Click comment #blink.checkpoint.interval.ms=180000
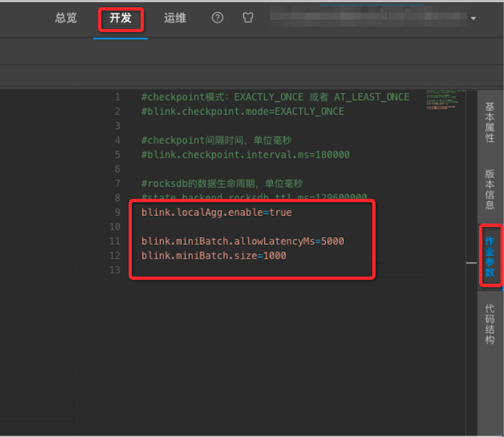Image resolution: width=504 pixels, height=437 pixels. pos(245,155)
